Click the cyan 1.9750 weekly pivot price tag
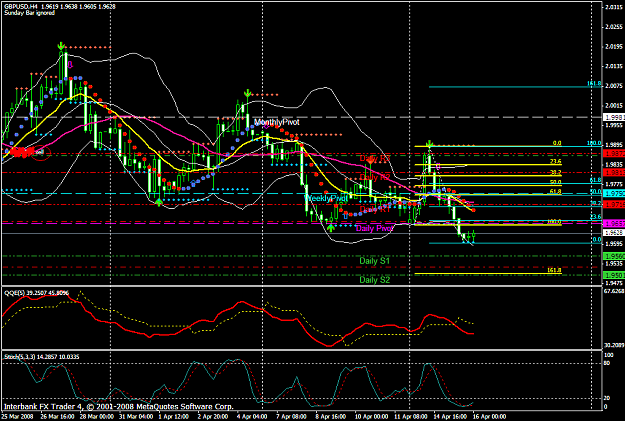The width and height of the screenshot is (625, 421). [x=614, y=193]
